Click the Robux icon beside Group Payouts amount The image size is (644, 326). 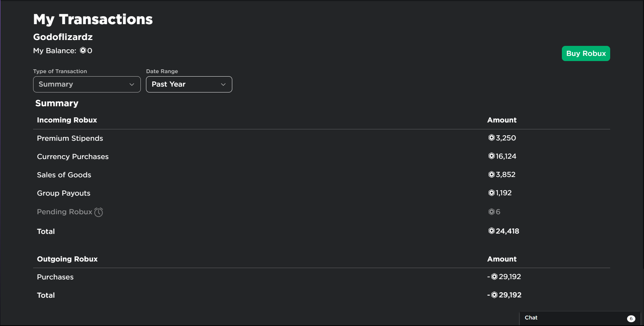(x=491, y=192)
